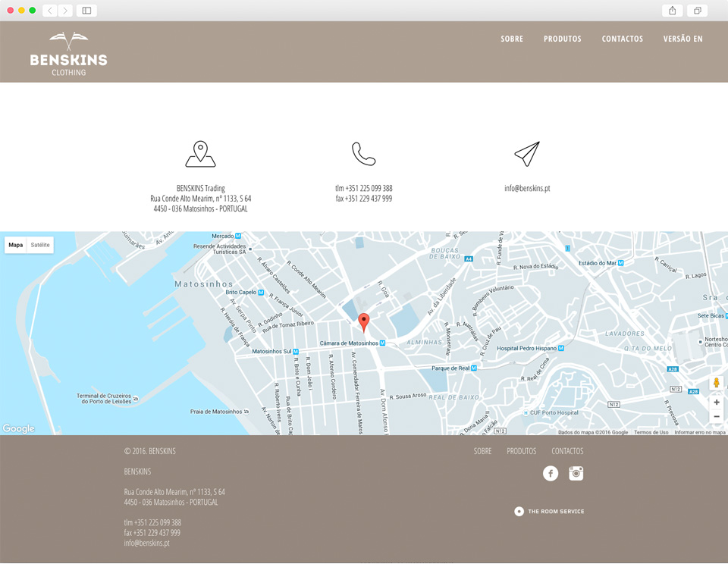The width and height of the screenshot is (728, 564).
Task: Click the Benskins Clothing logo
Action: point(69,54)
